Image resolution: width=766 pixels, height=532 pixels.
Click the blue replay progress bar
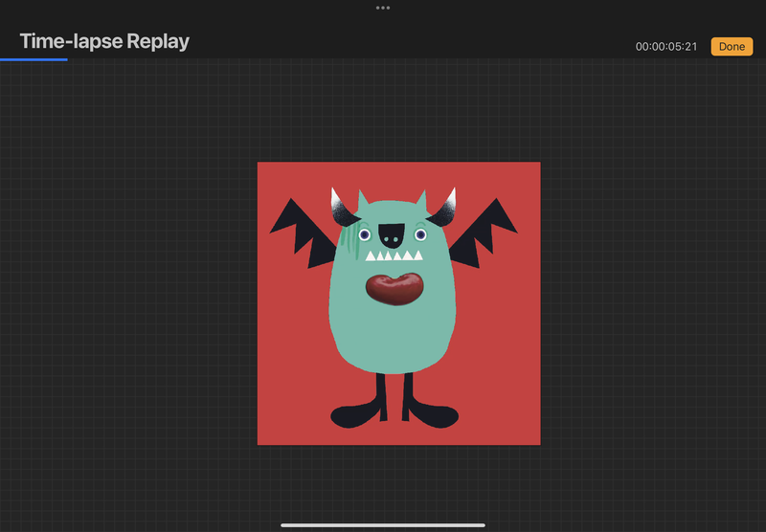tap(34, 59)
